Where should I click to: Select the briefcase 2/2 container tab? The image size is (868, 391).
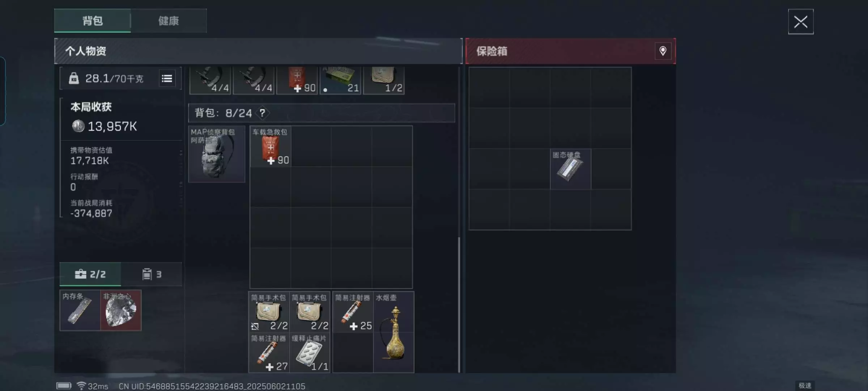point(90,274)
